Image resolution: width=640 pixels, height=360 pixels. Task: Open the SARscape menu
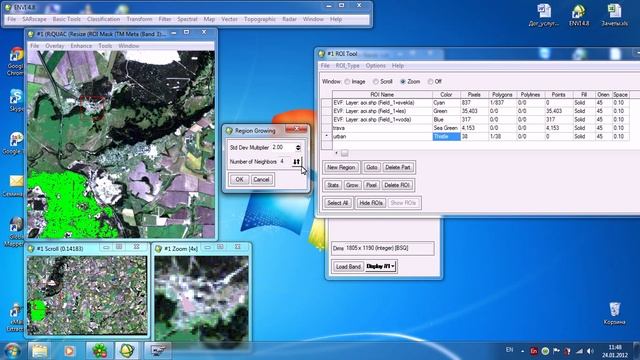pos(34,19)
